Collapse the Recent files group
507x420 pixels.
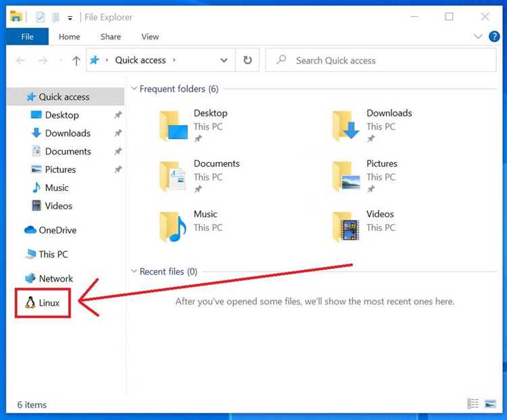click(134, 271)
